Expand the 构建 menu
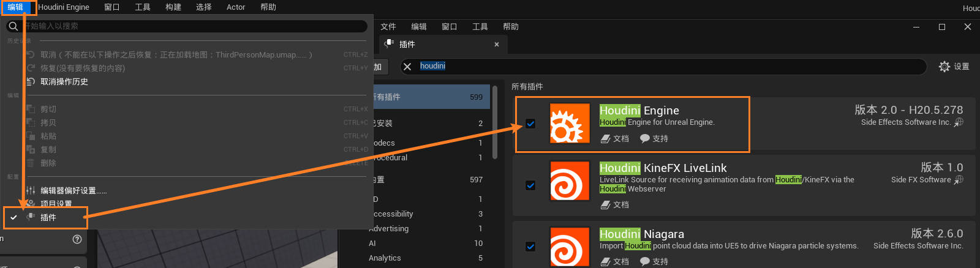The width and height of the screenshot is (980, 268). pos(173,7)
